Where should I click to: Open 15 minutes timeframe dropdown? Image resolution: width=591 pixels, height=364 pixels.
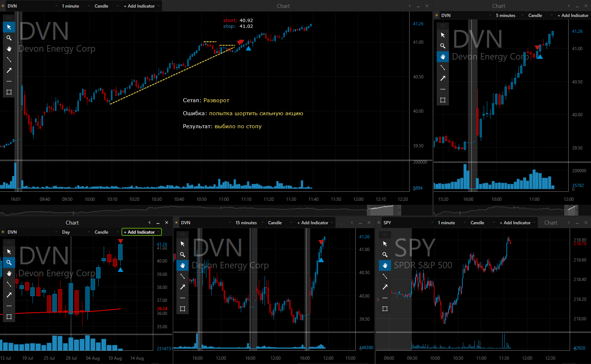[x=250, y=223]
